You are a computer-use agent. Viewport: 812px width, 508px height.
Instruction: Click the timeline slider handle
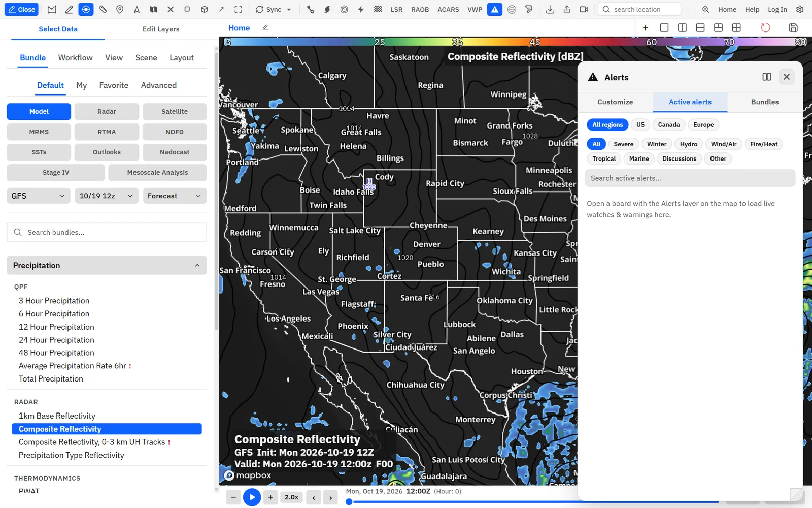pyautogui.click(x=349, y=502)
